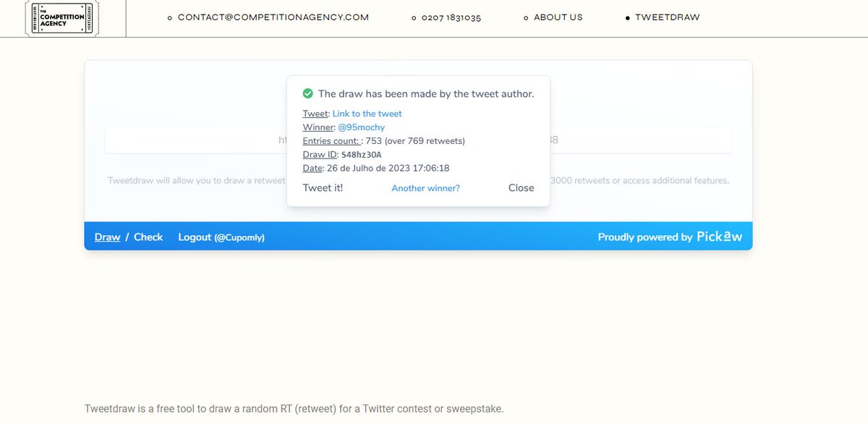This screenshot has width=868, height=424.
Task: Click the Tweet it! button
Action: point(323,187)
